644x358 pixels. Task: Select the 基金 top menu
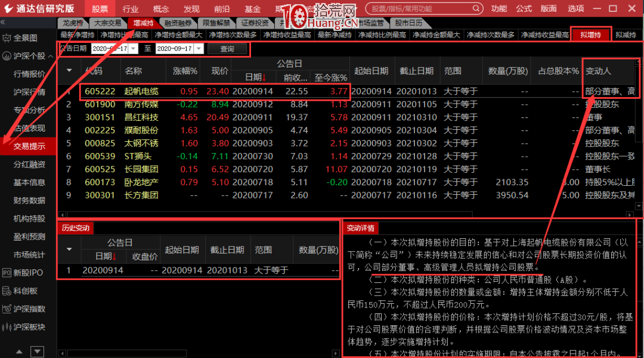tap(252, 8)
